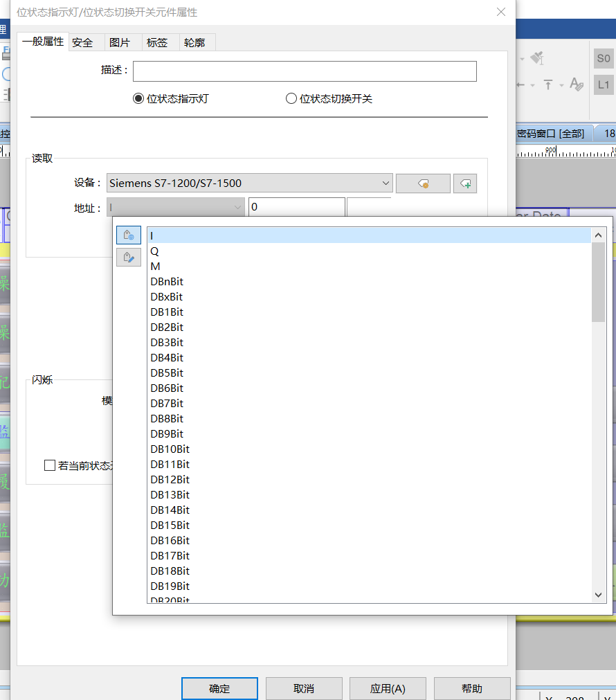
Task: Select the 位状态指示灯 radio button
Action: coord(138,99)
